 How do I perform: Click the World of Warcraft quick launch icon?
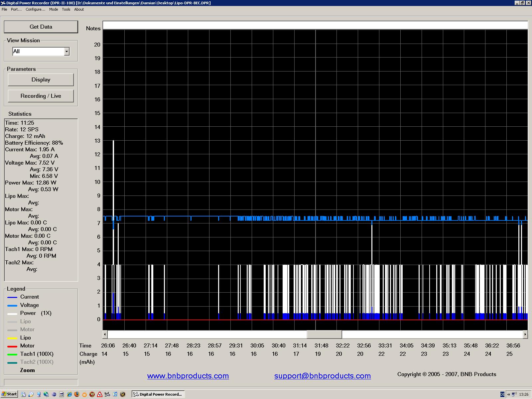coord(123,394)
